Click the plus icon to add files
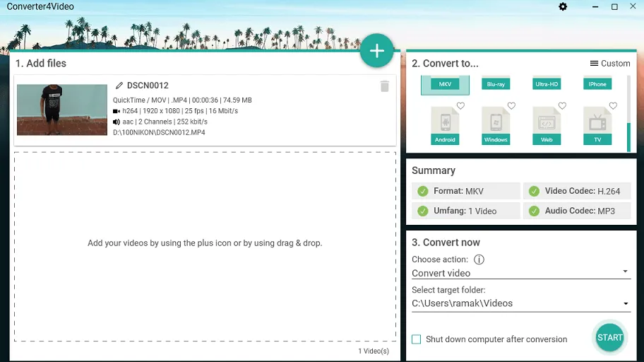Screen dimensions: 644x362 point(376,51)
